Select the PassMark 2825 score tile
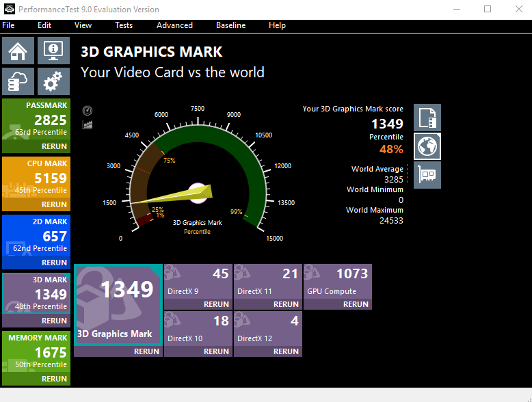This screenshot has width=532, height=402. coord(36,120)
